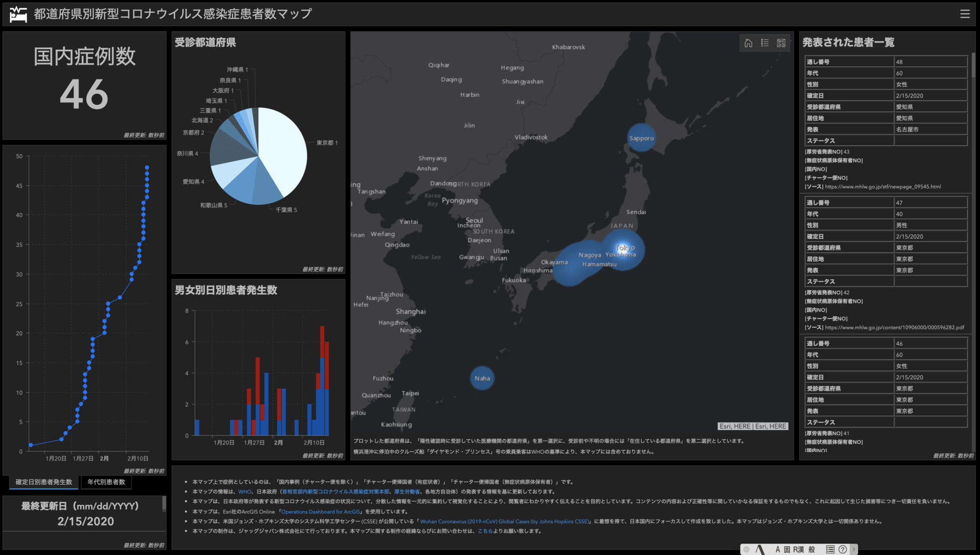Click the source URL link for case 48
Viewport: 980px width, 555px height.
pyautogui.click(x=883, y=187)
